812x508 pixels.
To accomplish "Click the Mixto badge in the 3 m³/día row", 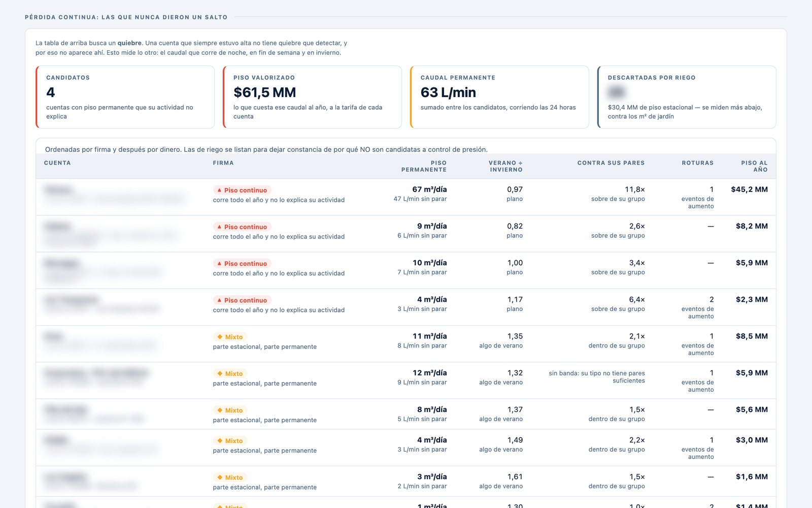I will (x=230, y=477).
